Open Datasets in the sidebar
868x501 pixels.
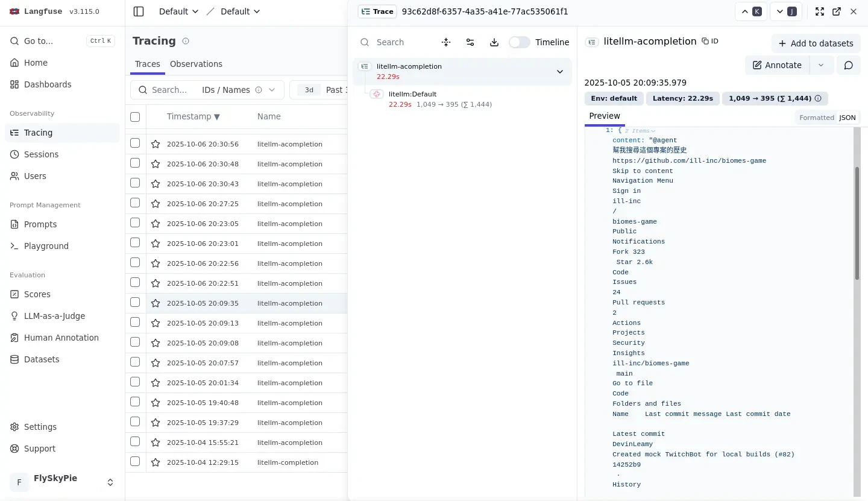tap(42, 359)
